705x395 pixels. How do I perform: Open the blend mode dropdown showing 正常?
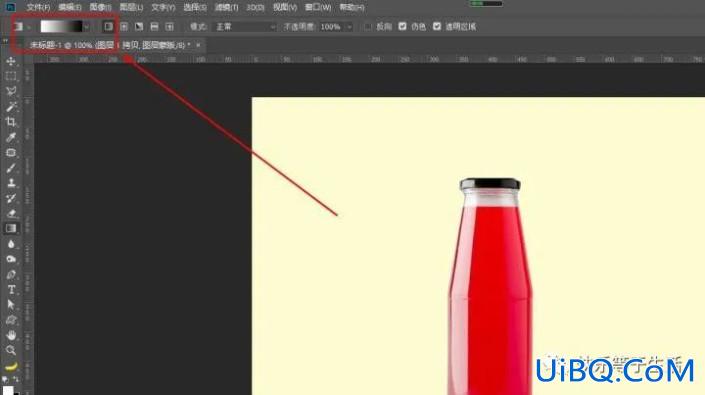click(x=245, y=27)
